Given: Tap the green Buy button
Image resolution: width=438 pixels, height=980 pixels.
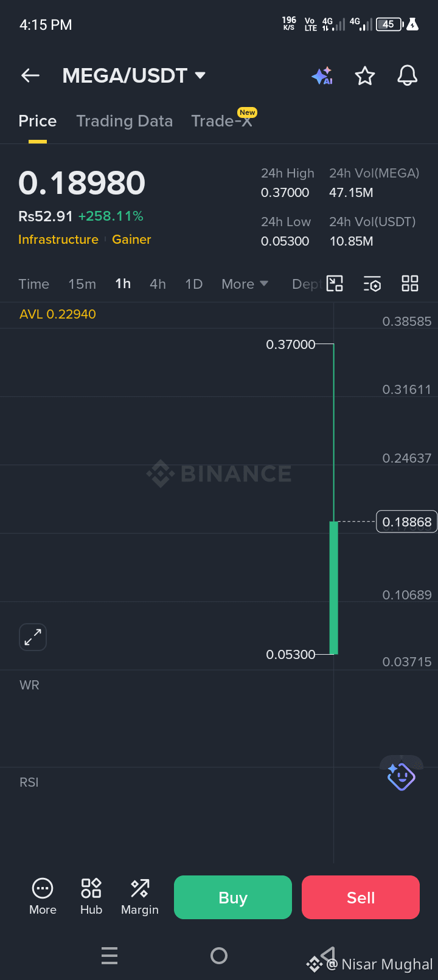Looking at the screenshot, I should [x=233, y=897].
